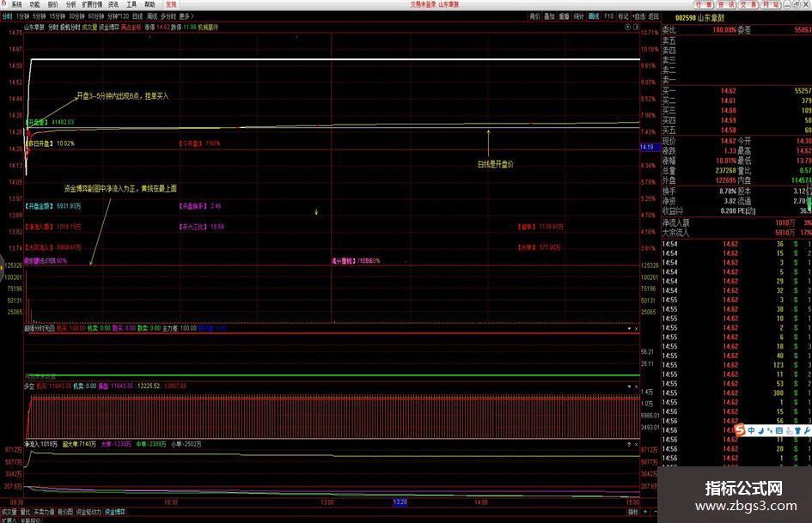Screen dimensions: 812x523
Task: Expand the 多空 indicator panel menu
Action: 629,386
